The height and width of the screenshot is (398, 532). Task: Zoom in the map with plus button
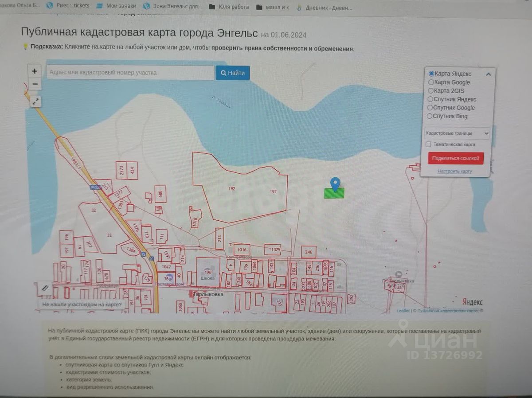[x=35, y=71]
